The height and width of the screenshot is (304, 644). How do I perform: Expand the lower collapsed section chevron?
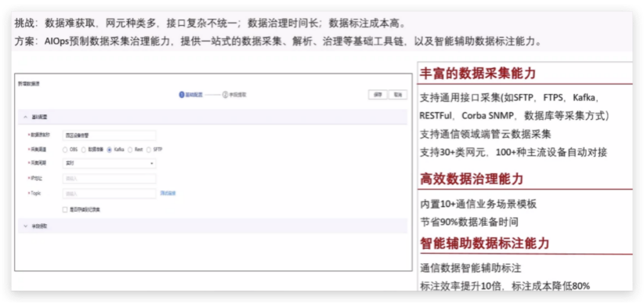[x=26, y=226]
